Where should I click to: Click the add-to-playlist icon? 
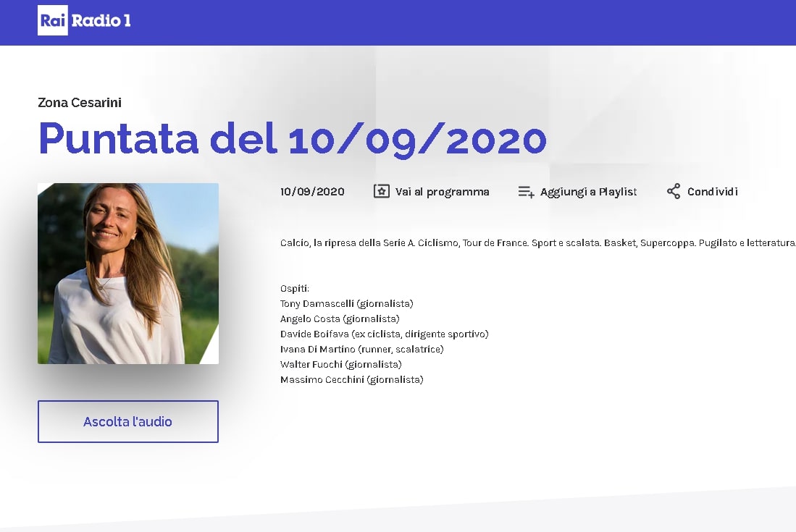coord(526,192)
